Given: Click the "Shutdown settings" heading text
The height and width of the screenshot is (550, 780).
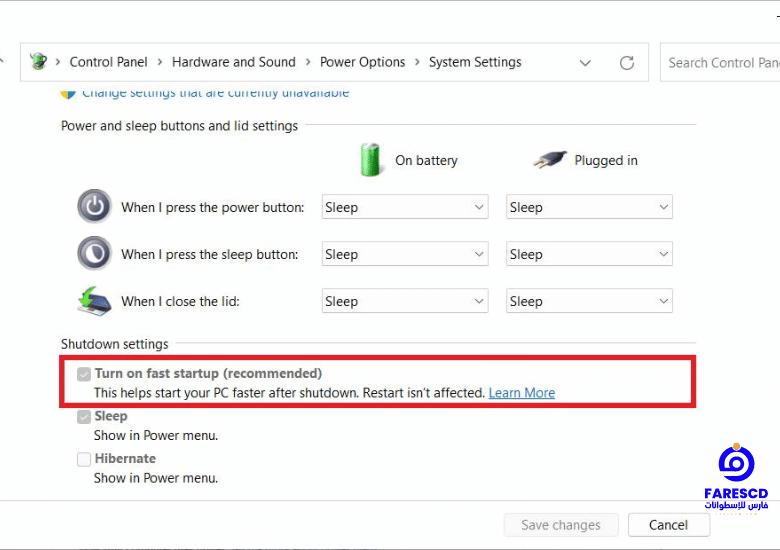Looking at the screenshot, I should coord(114,344).
